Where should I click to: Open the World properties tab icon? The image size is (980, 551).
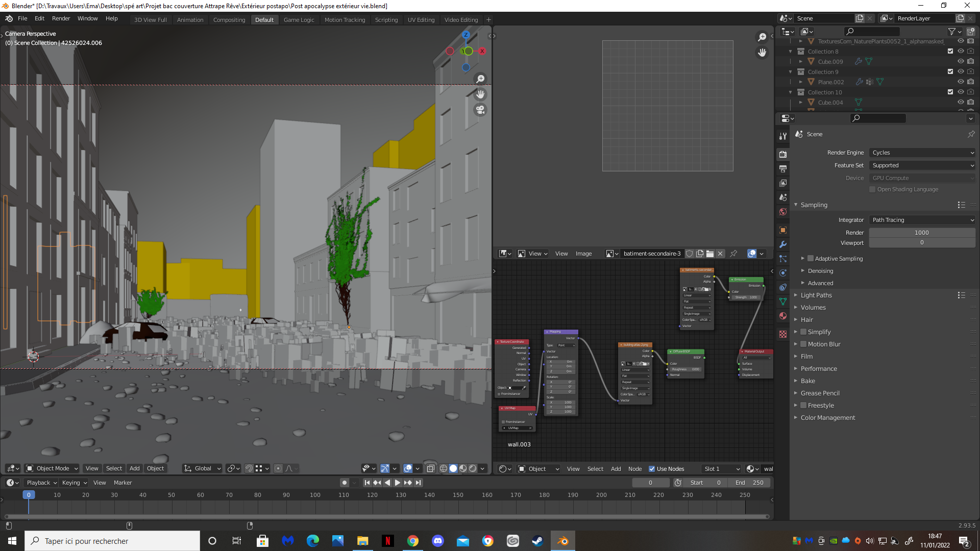coord(783,211)
